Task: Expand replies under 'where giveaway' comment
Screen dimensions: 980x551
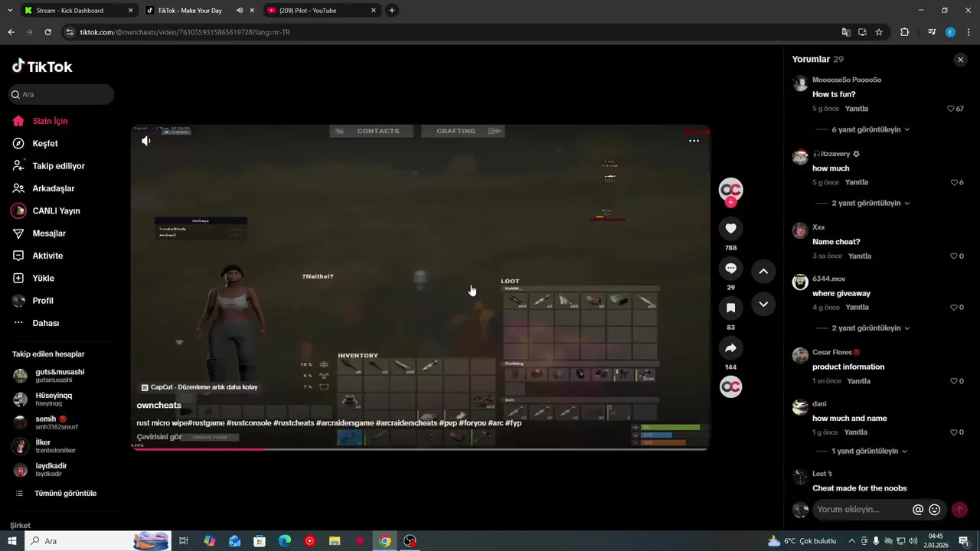Action: (871, 328)
